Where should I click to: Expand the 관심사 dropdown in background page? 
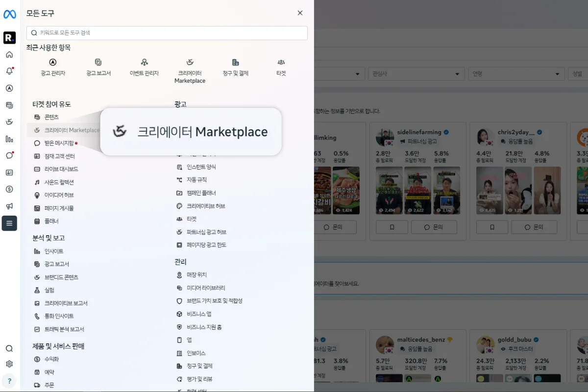416,74
